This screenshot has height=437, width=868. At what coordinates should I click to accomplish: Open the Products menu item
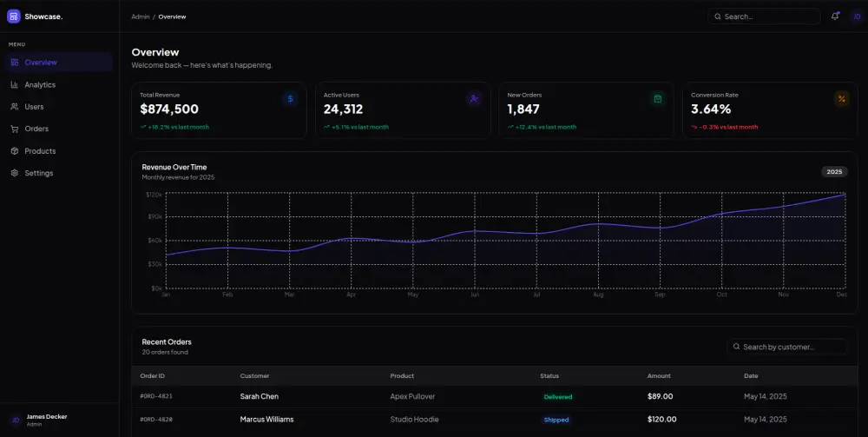tap(59, 150)
